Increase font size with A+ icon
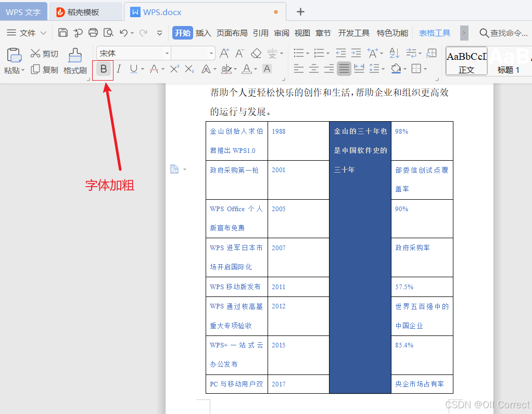The height and width of the screenshot is (414, 532). 224,53
